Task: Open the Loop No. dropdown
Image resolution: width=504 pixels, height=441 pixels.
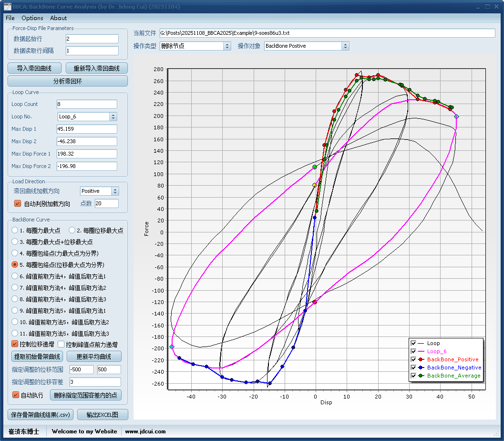Action: tap(113, 116)
